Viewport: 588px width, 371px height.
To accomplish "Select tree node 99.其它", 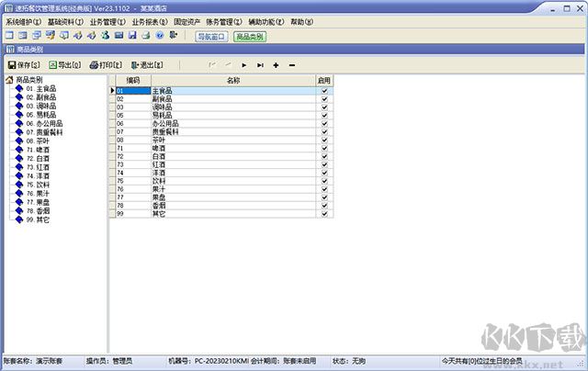I will coord(38,219).
